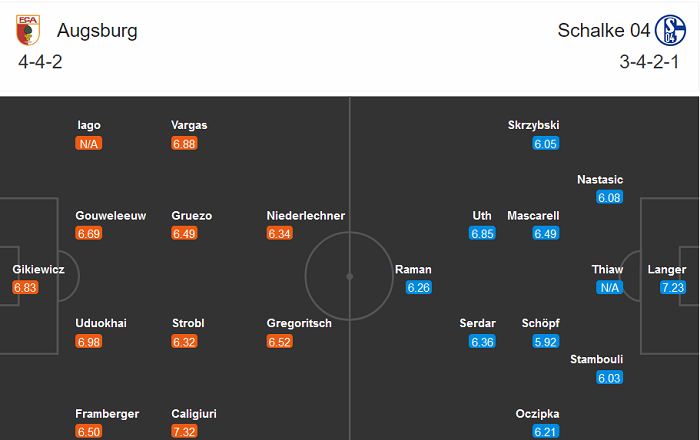The width and height of the screenshot is (700, 440).
Task: Click Thiaw's N/A rating badge
Action: tap(609, 288)
